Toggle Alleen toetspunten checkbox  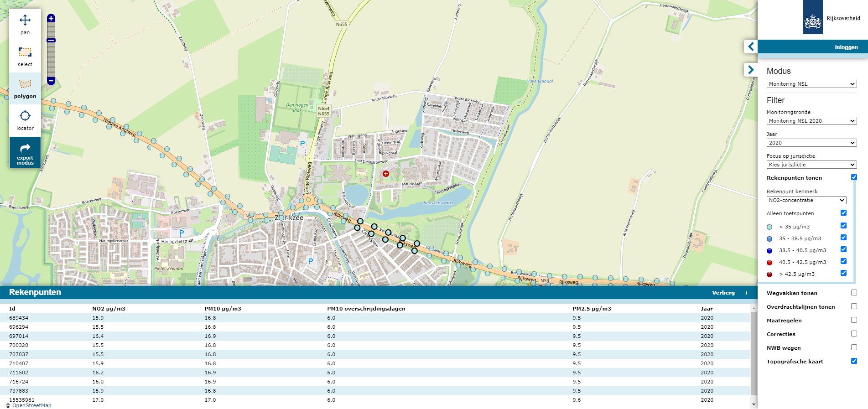(843, 213)
